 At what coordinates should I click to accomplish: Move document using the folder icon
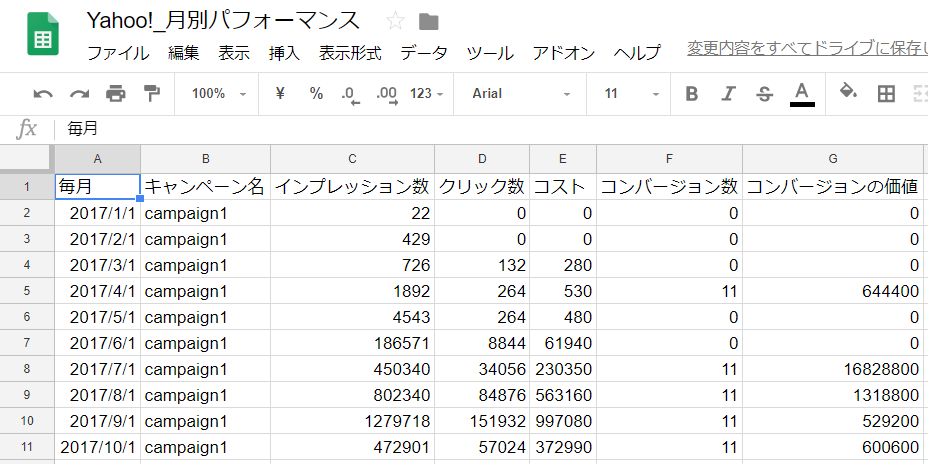pos(428,22)
